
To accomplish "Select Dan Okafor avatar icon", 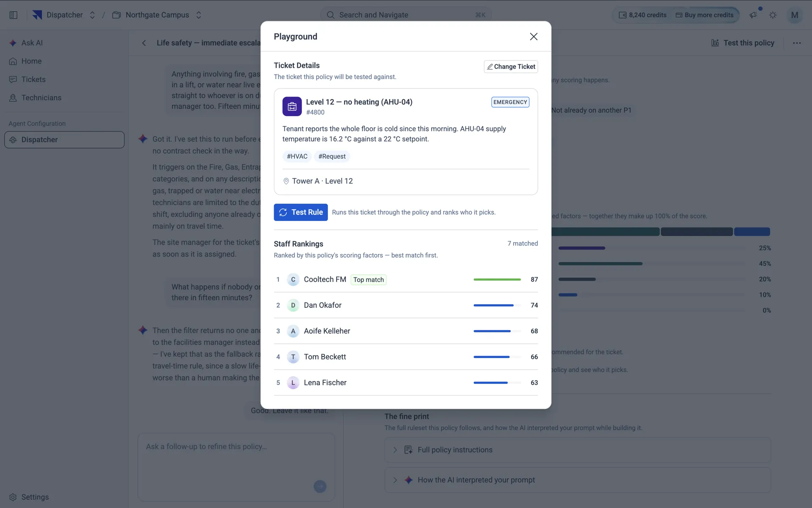I will tap(293, 305).
